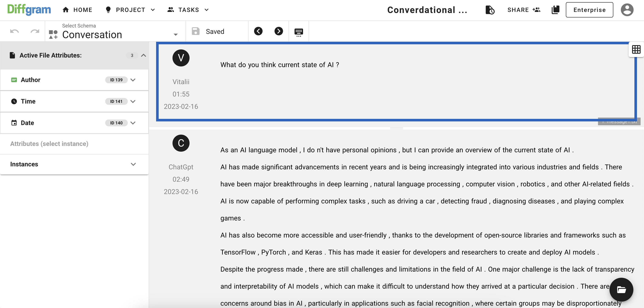Click the grid view icon

point(636,49)
